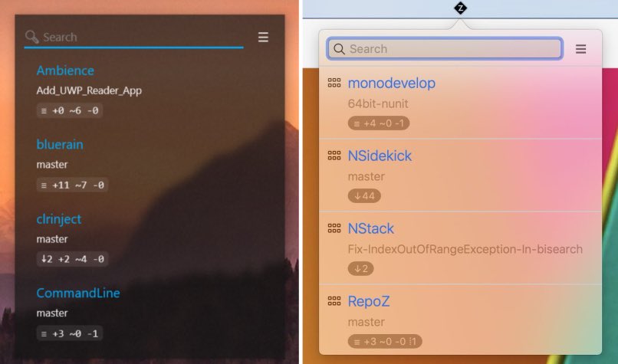Click the magnifier icon in dark window search

tap(31, 37)
